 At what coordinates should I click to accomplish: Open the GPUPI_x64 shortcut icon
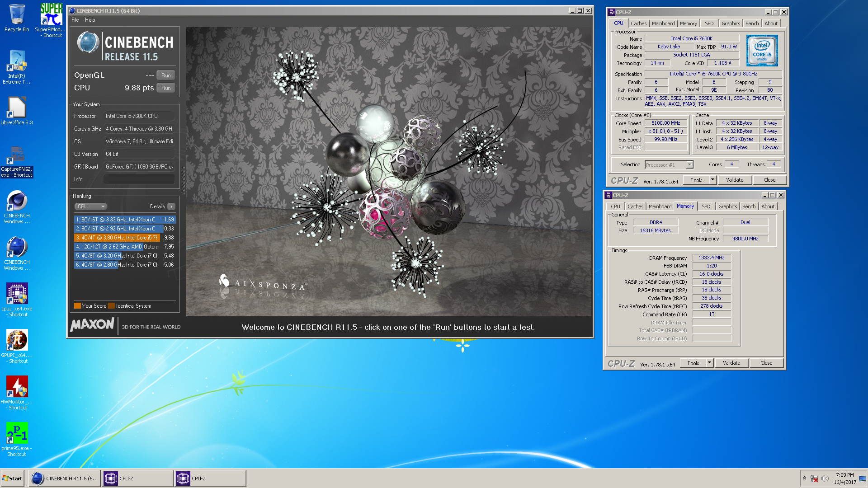pos(17,346)
